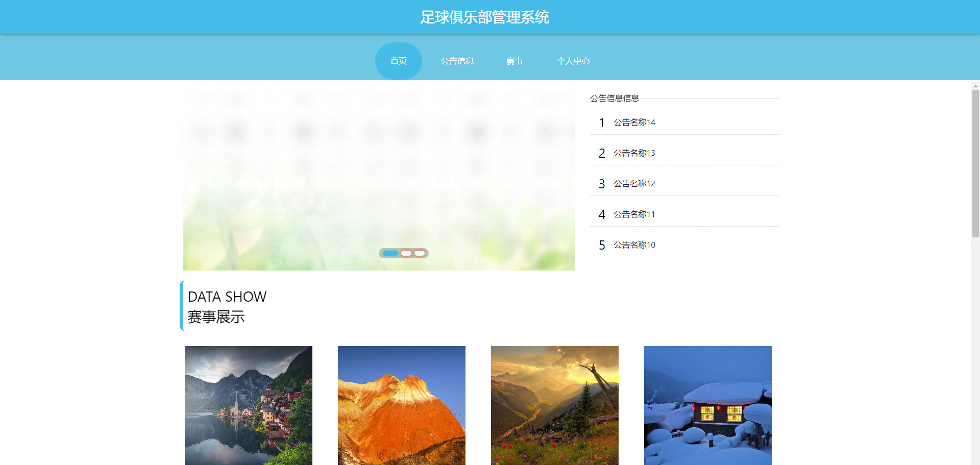Open announcement 公告名称10
The width and height of the screenshot is (980, 465).
[634, 245]
